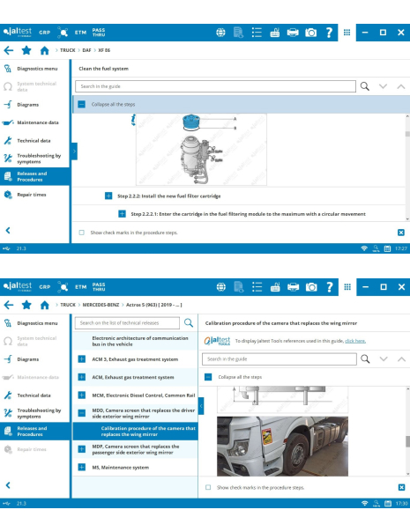
Task: Enable check marks checkbox in fuel system guide
Action: 81,233
